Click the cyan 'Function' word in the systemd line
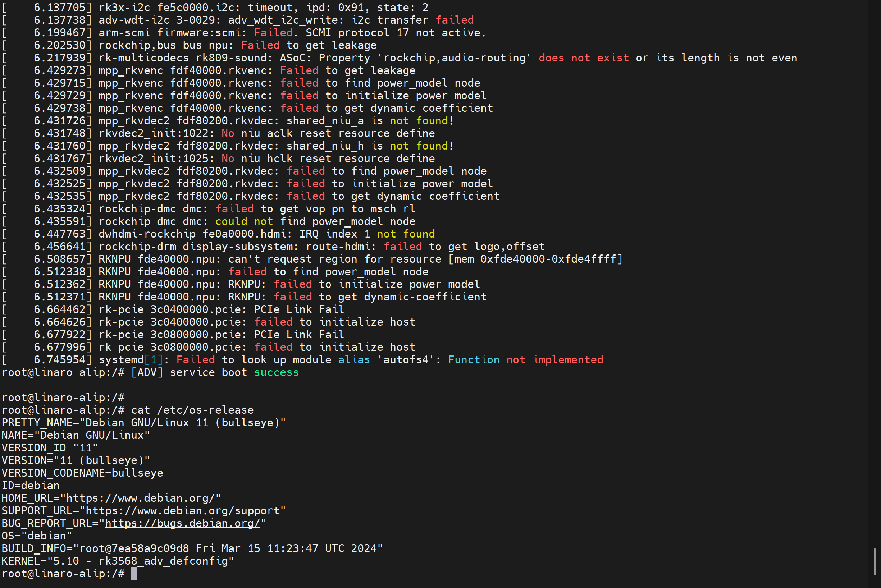 point(474,360)
